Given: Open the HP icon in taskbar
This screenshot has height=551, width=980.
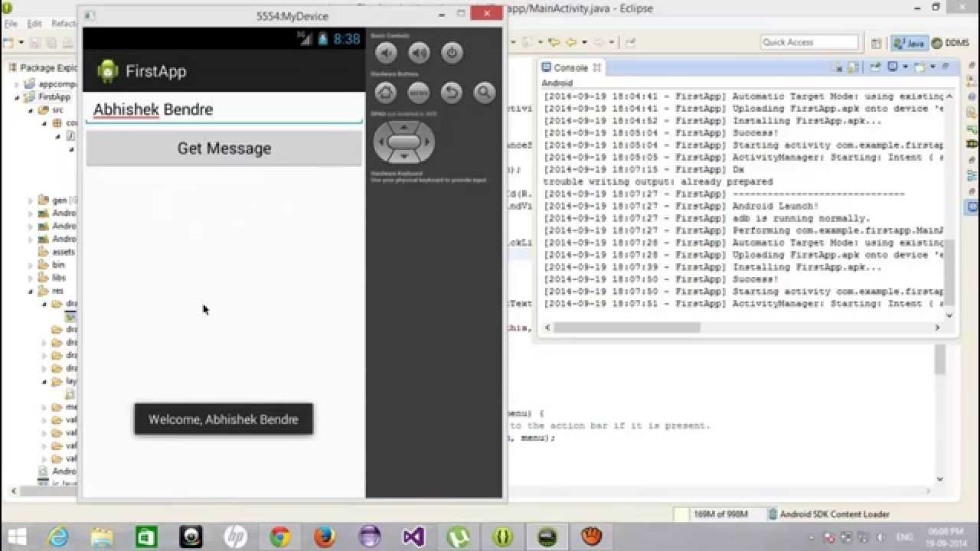Looking at the screenshot, I should (235, 536).
